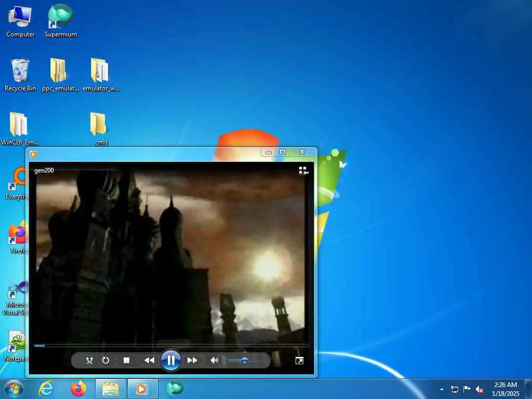
Task: Select the emulator_w... folder
Action: click(x=101, y=75)
